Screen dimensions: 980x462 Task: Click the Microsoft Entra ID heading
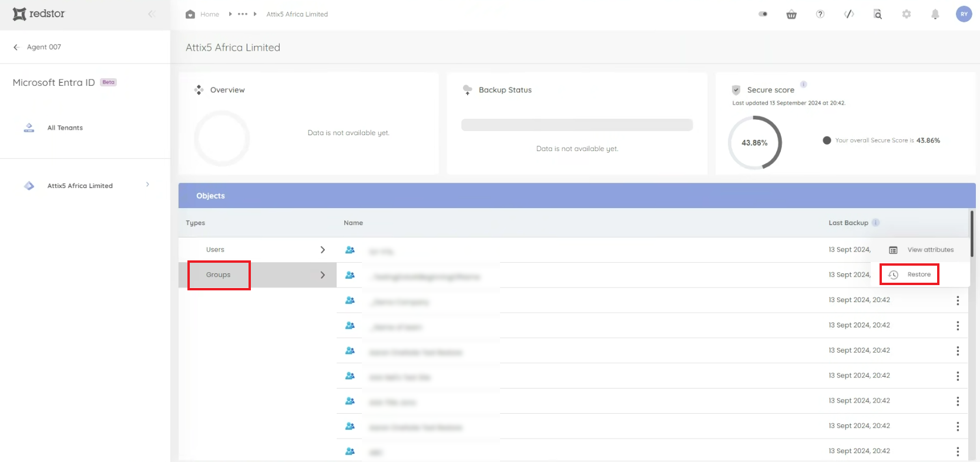[53, 82]
